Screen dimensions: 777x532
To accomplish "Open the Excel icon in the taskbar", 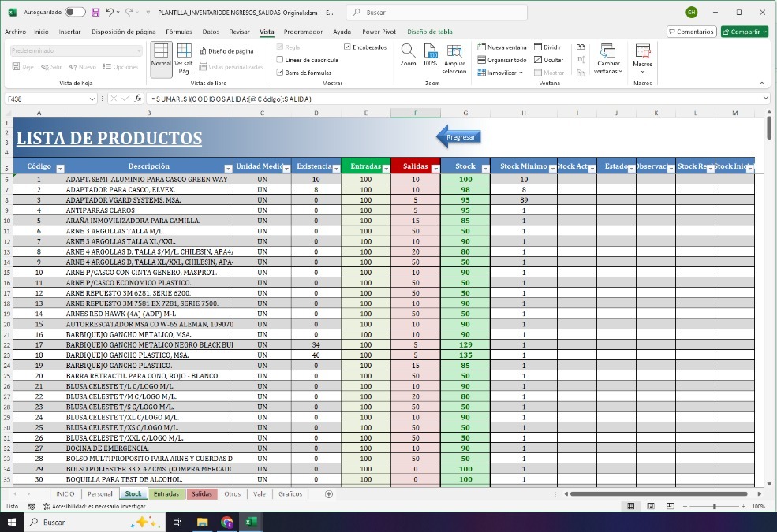I will 251,522.
